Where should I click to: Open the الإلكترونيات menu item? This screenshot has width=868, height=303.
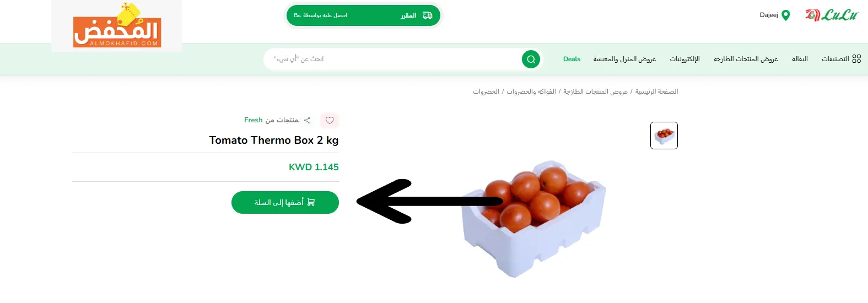pyautogui.click(x=684, y=59)
